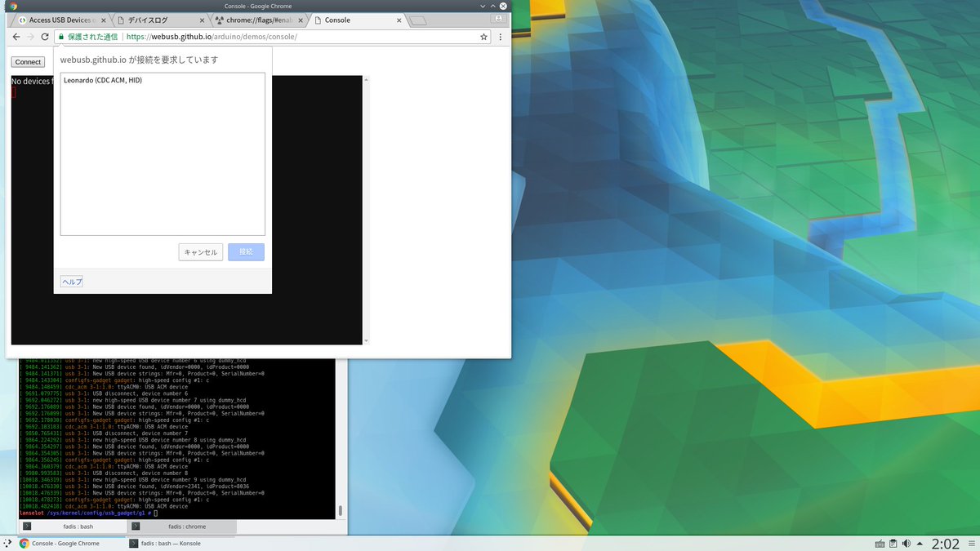Click the green secure lock icon

(x=60, y=37)
